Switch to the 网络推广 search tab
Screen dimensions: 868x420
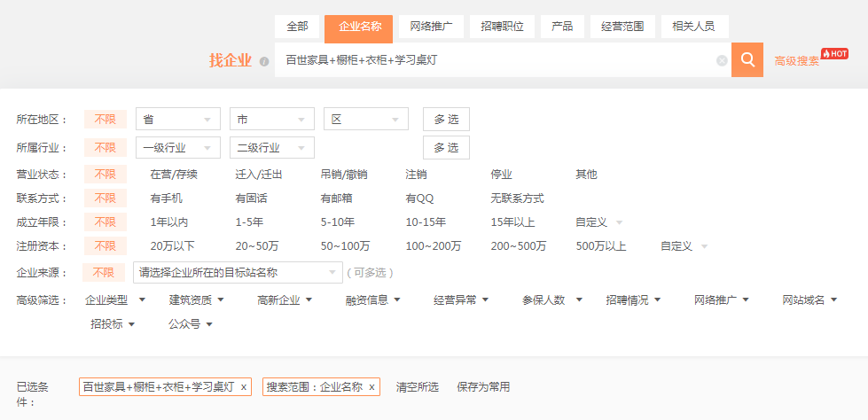[x=431, y=27]
